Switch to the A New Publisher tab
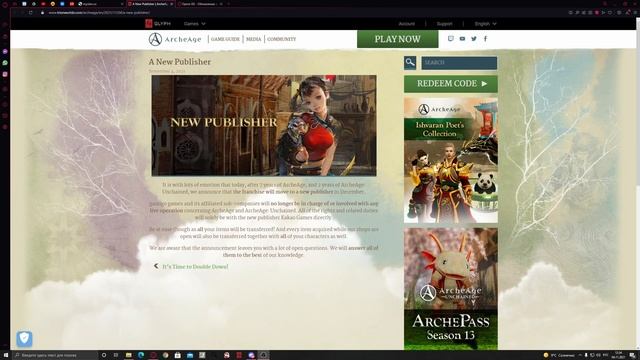Viewport: 640px width, 360px height. 150,4
